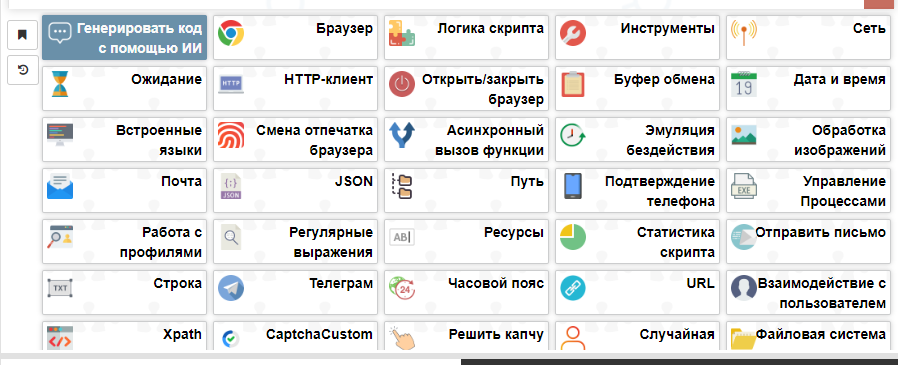Click the "Строка" label
This screenshot has width=898, height=365.
178,283
